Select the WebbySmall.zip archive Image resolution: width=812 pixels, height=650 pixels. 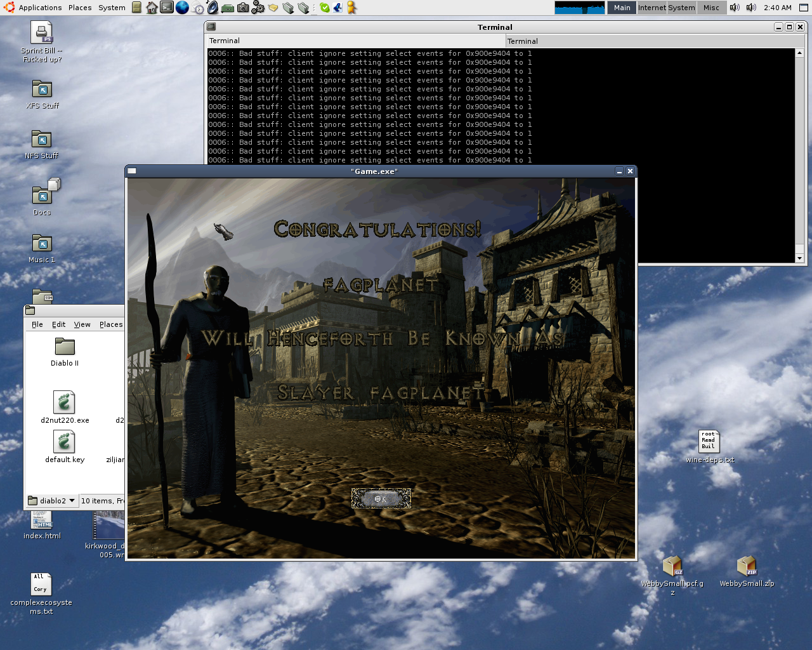click(x=747, y=571)
